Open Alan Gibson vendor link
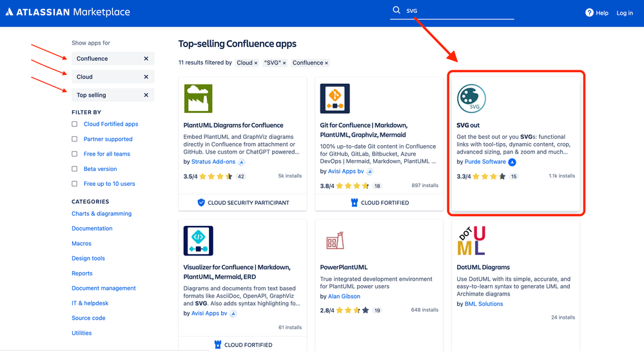 (344, 296)
